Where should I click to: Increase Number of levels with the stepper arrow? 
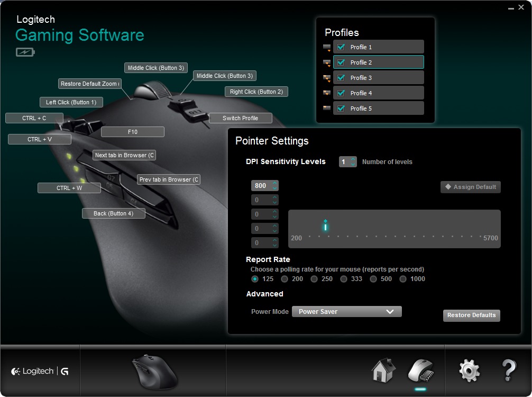pyautogui.click(x=354, y=159)
